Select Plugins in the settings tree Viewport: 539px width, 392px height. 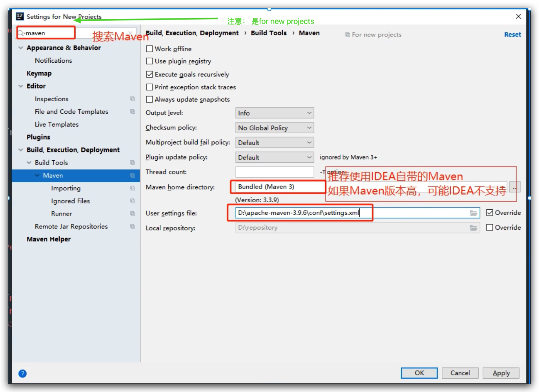tap(38, 137)
